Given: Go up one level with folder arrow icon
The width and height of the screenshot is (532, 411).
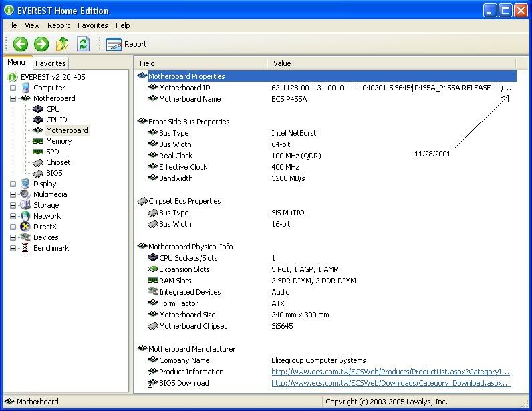Looking at the screenshot, I should coord(62,44).
